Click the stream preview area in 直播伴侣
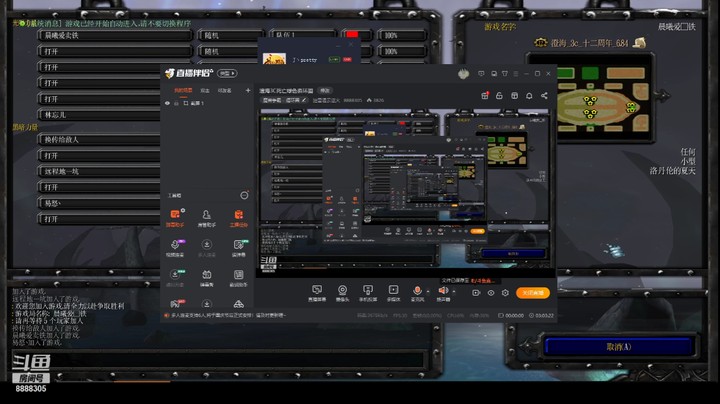The width and height of the screenshot is (720, 404). tap(404, 192)
